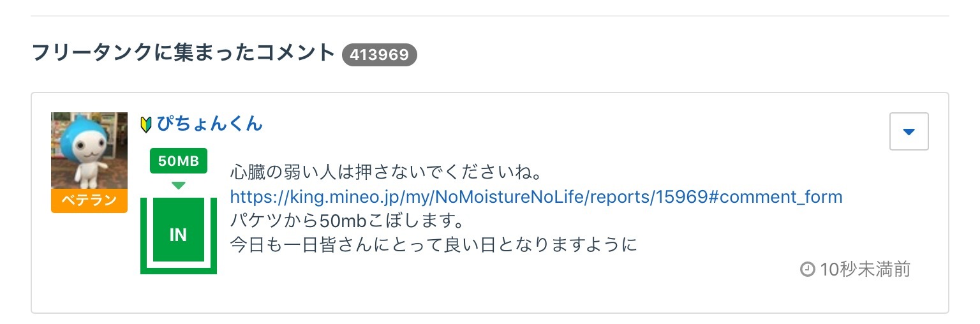Viewport: 980px width, 324px height.
Task: Click the green 50MB badge
Action: (179, 161)
